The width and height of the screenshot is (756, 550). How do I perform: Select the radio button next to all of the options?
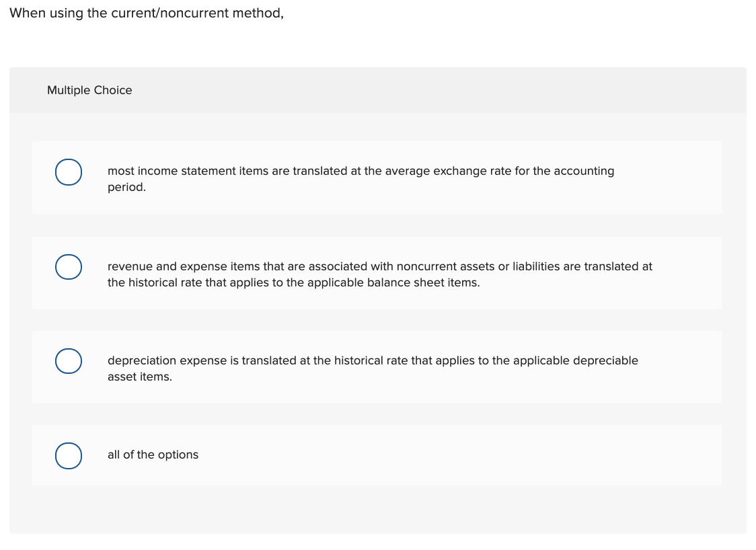tap(68, 455)
